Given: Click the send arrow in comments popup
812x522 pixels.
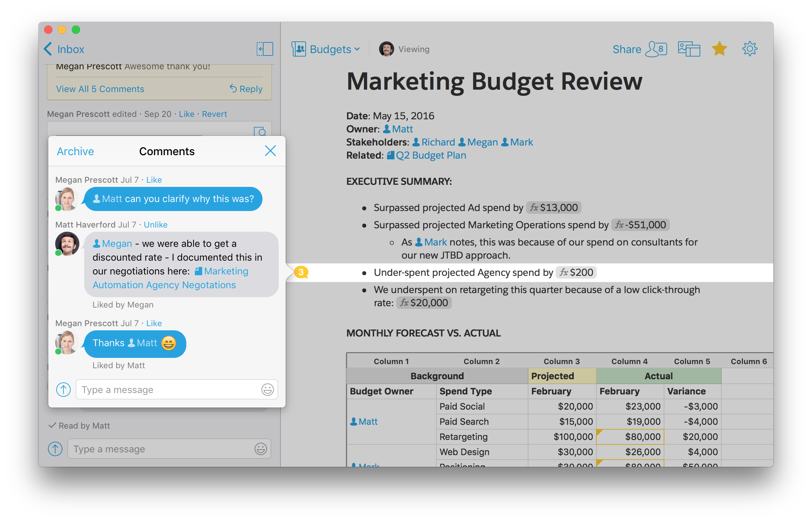Looking at the screenshot, I should click(63, 390).
